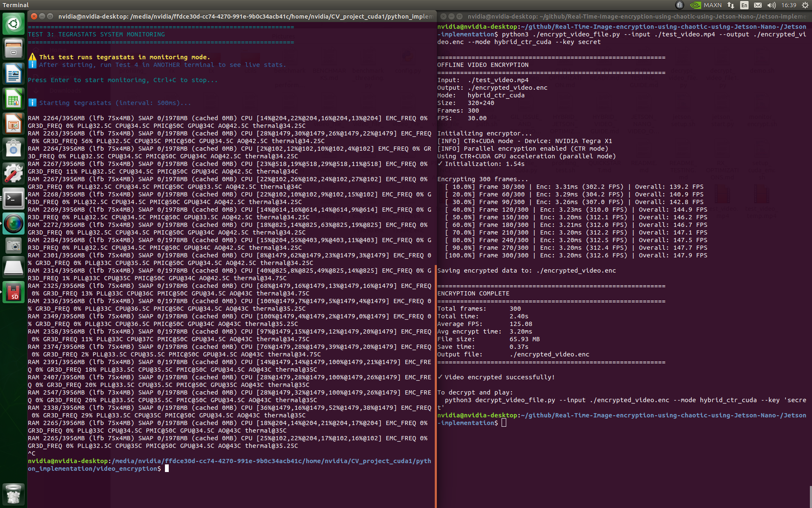Viewport: 812px width, 508px height.
Task: Open the removable drive launcher icon
Action: (x=14, y=268)
